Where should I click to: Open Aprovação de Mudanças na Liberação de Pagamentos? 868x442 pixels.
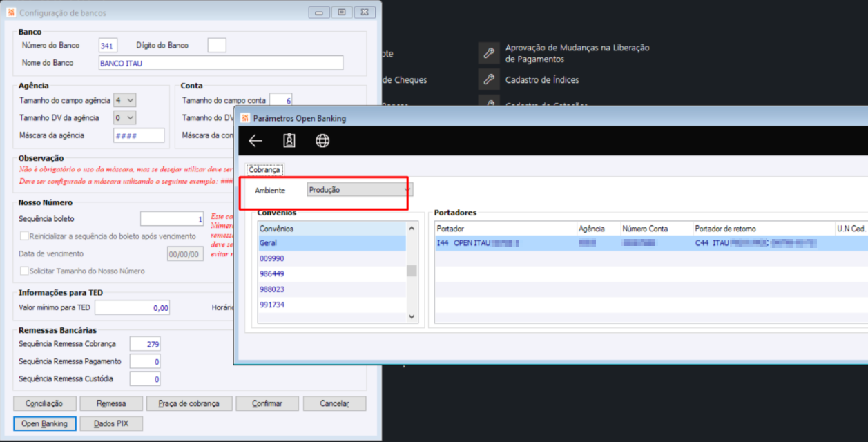[x=577, y=53]
